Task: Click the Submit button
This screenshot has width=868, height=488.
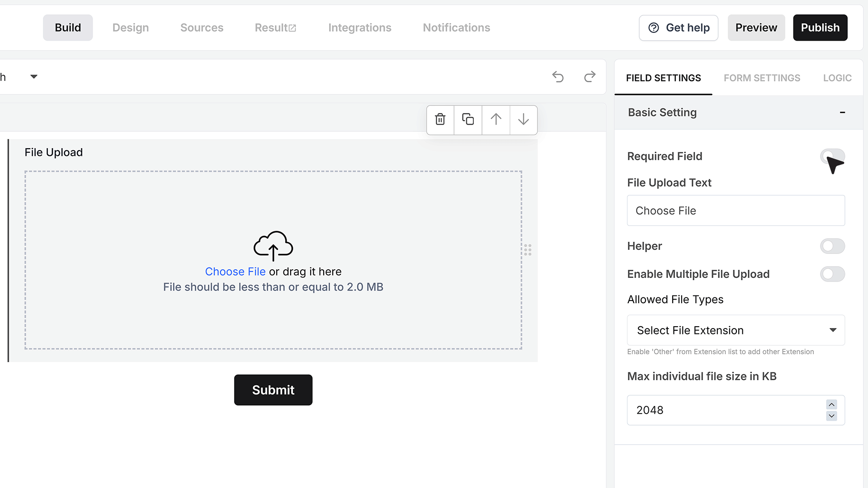Action: (x=273, y=390)
